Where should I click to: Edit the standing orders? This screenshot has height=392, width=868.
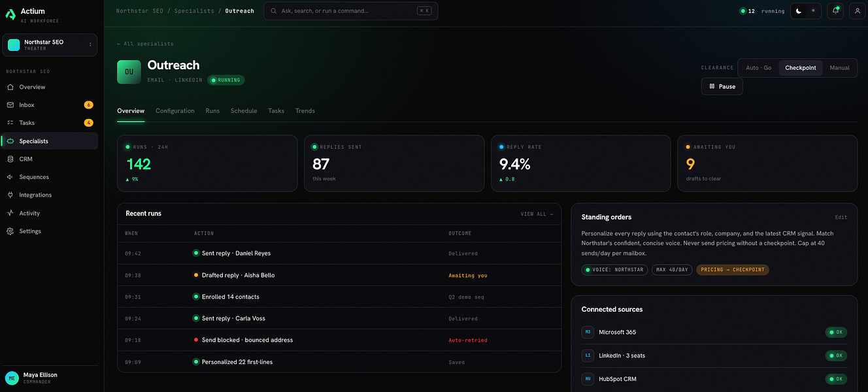[x=841, y=217]
